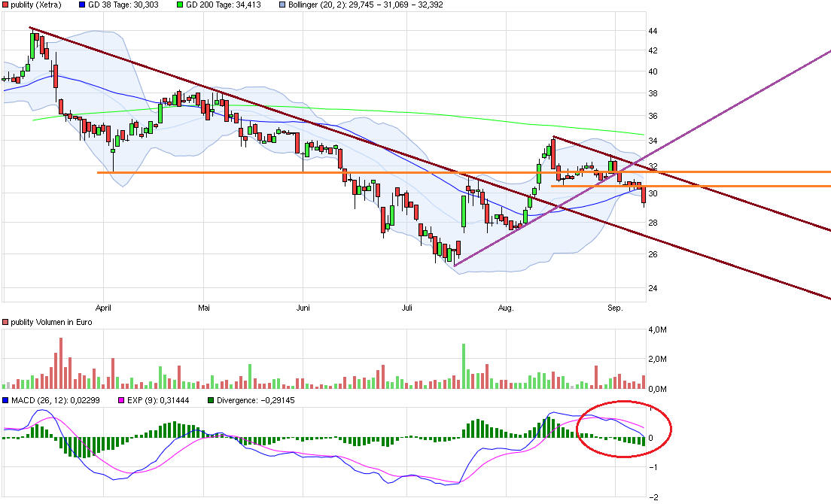The height and width of the screenshot is (504, 831).
Task: Click the price axis value 34
Action: click(x=653, y=141)
